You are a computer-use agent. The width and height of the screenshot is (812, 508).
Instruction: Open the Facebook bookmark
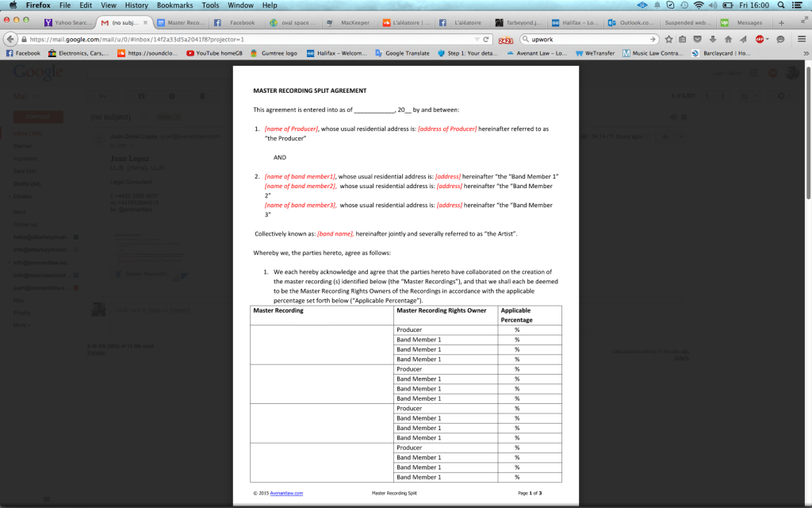(23, 53)
